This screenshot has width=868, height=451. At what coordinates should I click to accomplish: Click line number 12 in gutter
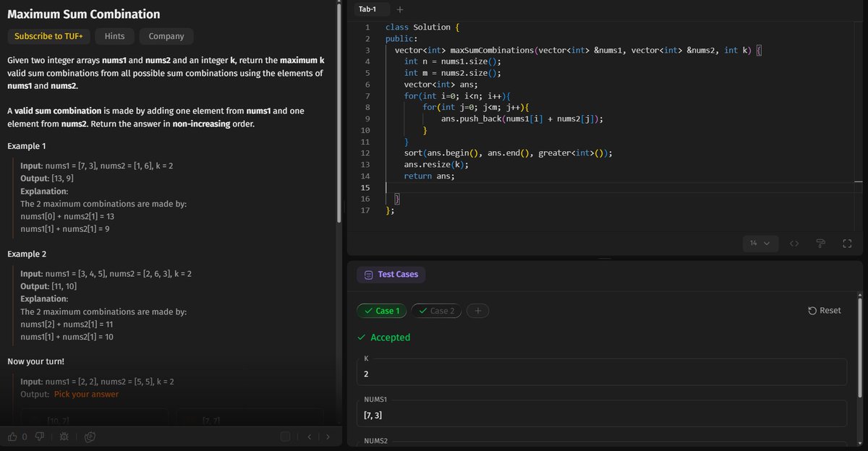(x=365, y=153)
